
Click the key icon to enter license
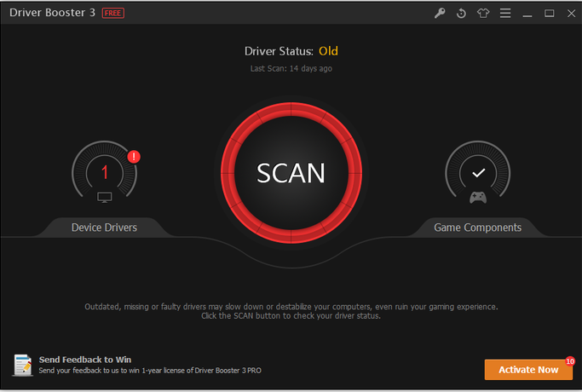pyautogui.click(x=440, y=14)
